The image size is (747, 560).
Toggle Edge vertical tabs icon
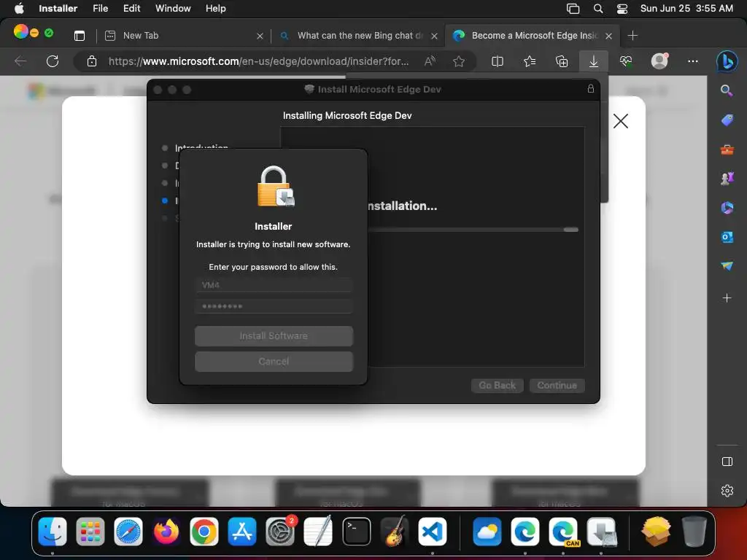pyautogui.click(x=80, y=36)
